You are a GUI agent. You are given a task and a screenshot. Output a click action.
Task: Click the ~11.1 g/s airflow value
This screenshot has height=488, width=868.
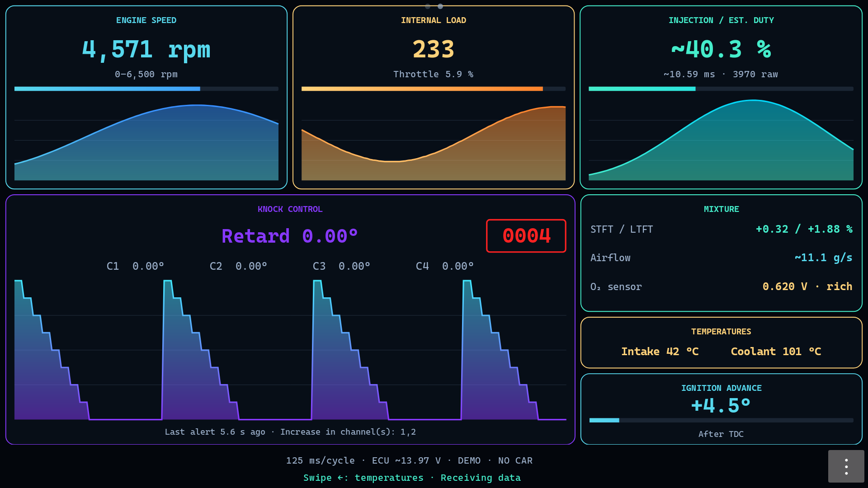point(824,258)
